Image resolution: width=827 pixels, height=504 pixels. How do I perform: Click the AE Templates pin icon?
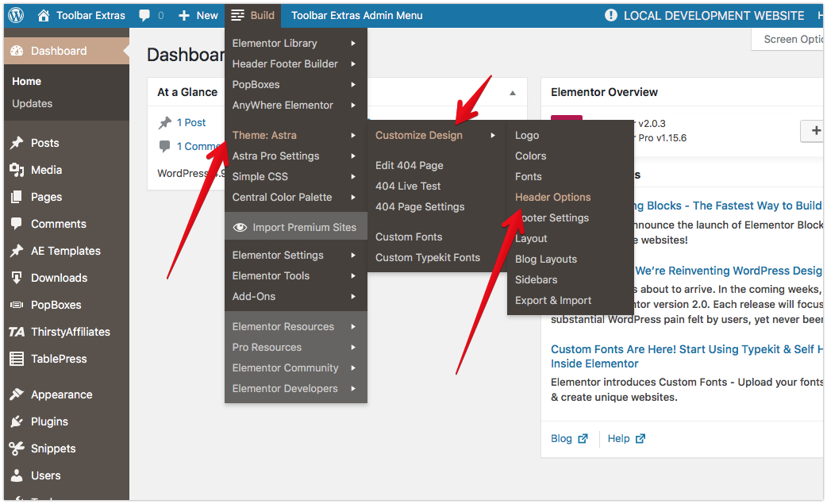(x=17, y=251)
